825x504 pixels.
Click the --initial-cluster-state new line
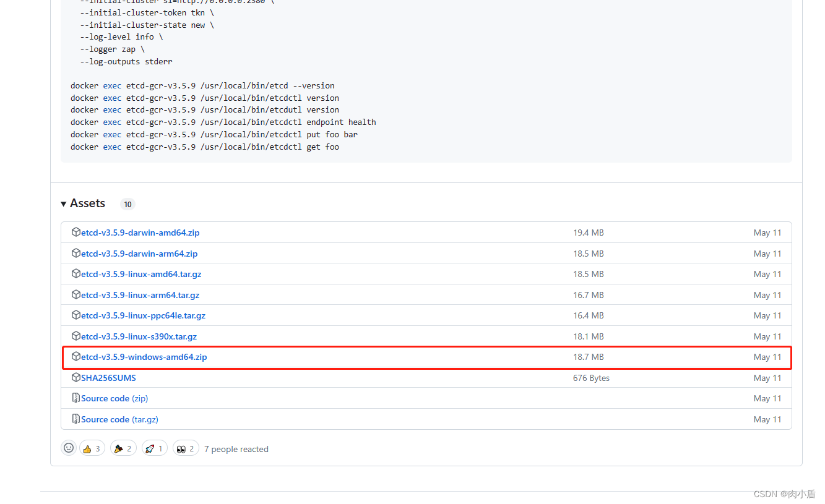147,25
